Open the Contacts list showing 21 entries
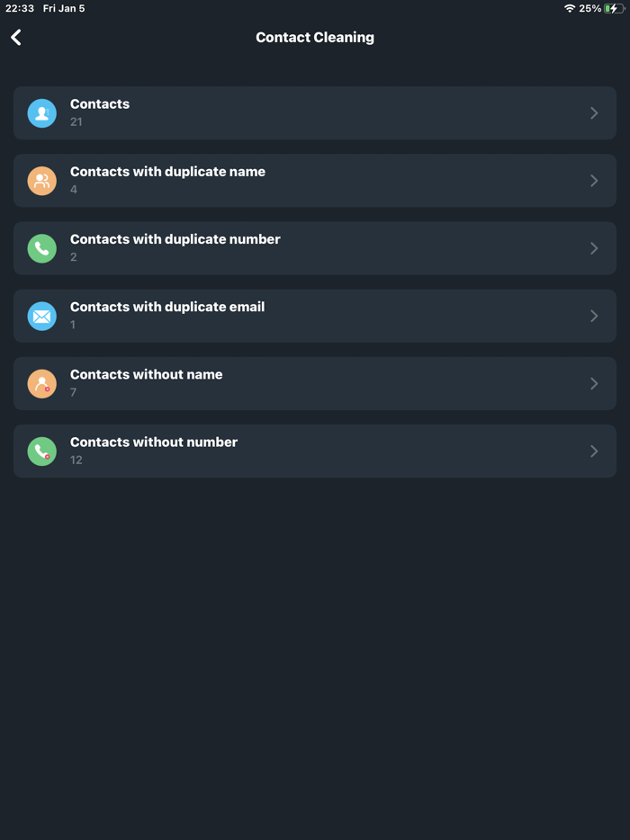The height and width of the screenshot is (840, 630). click(315, 112)
